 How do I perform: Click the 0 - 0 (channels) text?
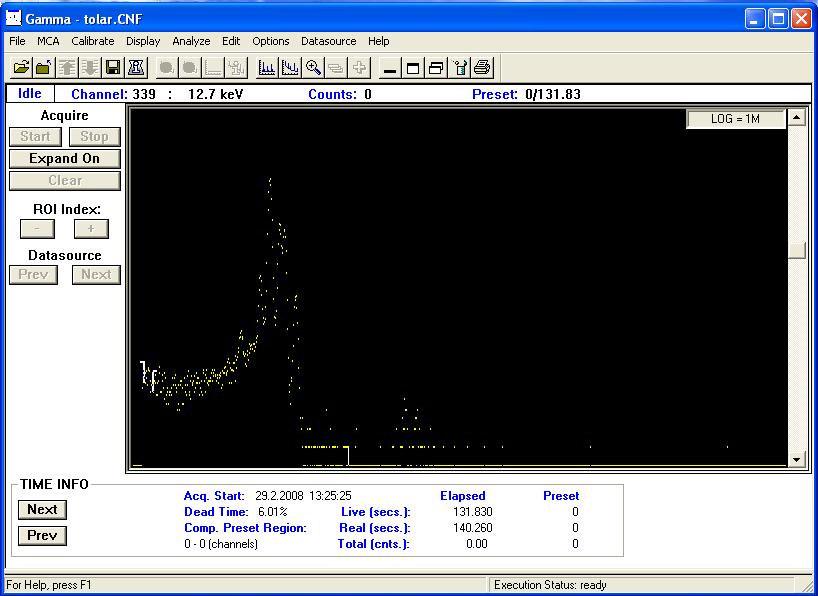221,544
